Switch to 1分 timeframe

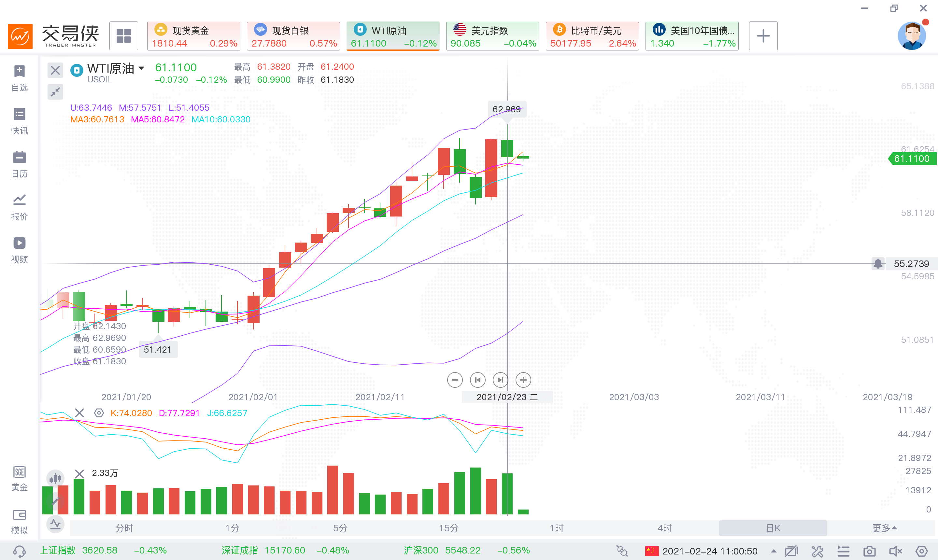click(x=232, y=528)
